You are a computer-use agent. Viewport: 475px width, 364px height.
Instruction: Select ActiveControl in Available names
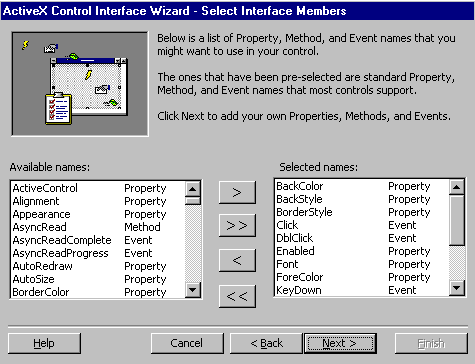click(97, 188)
